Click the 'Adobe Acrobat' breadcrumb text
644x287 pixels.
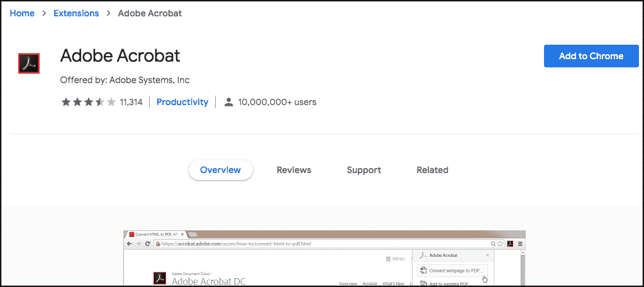point(150,13)
